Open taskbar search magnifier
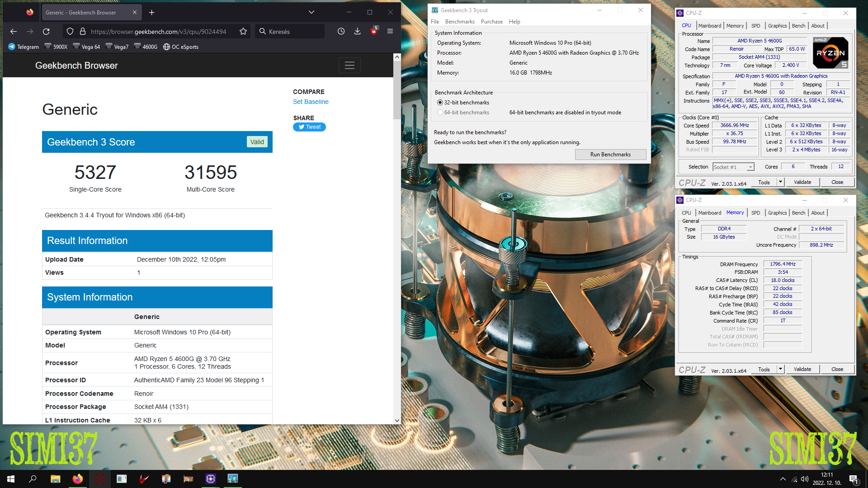Screen dimensions: 868x488 33,479
